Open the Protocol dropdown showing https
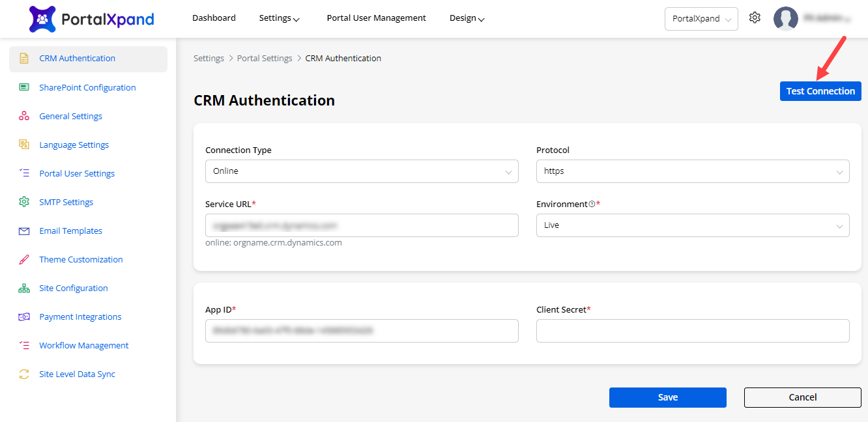This screenshot has height=422, width=868. point(693,171)
